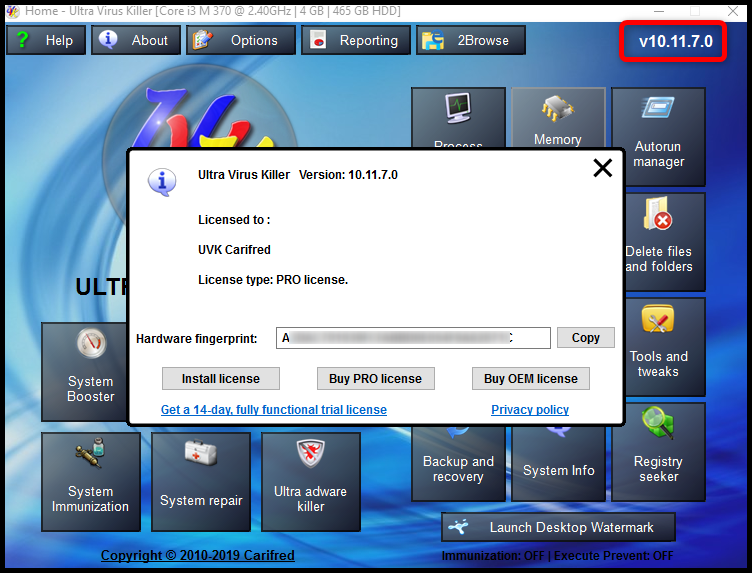Launch the 2Browse file browser
Screen dimensions: 752x573
(x=471, y=40)
